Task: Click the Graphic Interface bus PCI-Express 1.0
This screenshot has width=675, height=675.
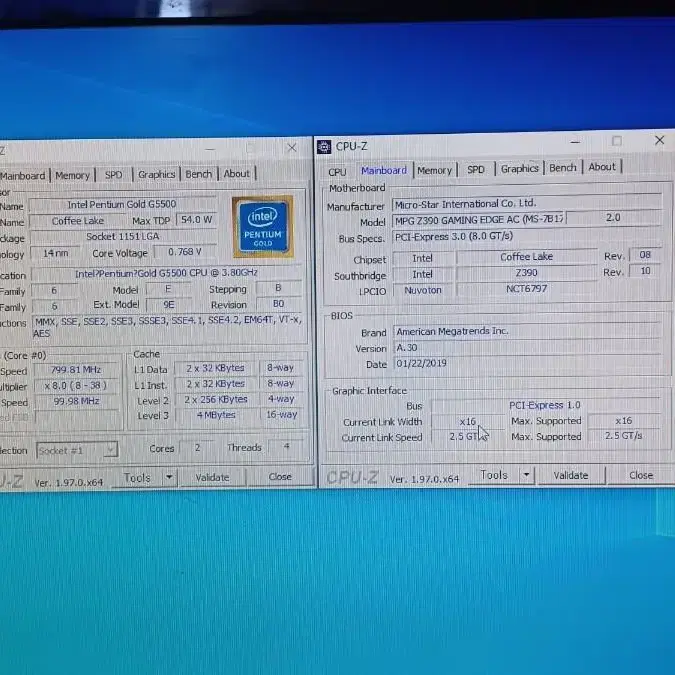Action: [545, 406]
